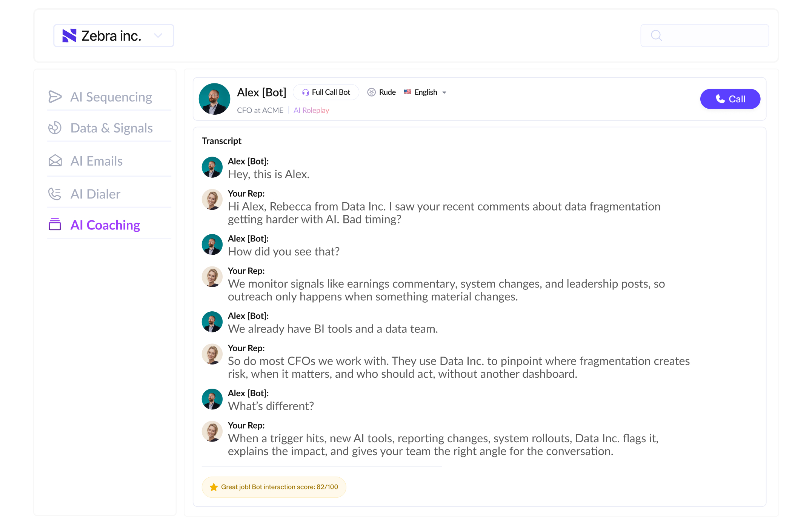
Task: Click the text 'What's different?'
Action: click(271, 406)
